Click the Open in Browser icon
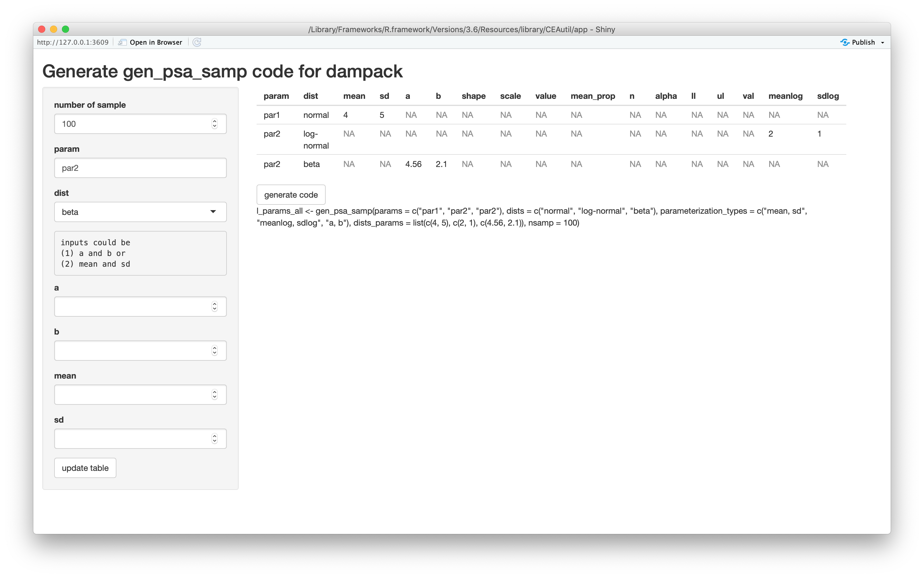This screenshot has width=924, height=578. tap(122, 43)
